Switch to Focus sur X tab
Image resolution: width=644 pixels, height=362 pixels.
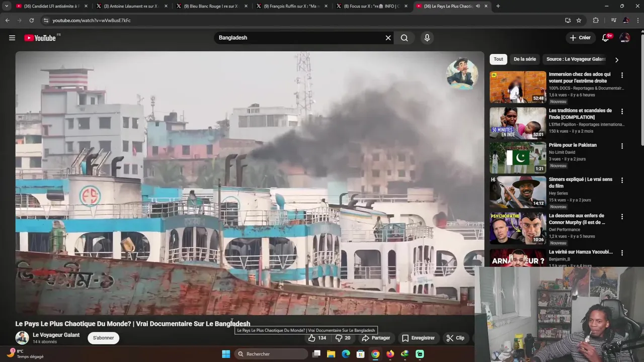click(x=371, y=6)
